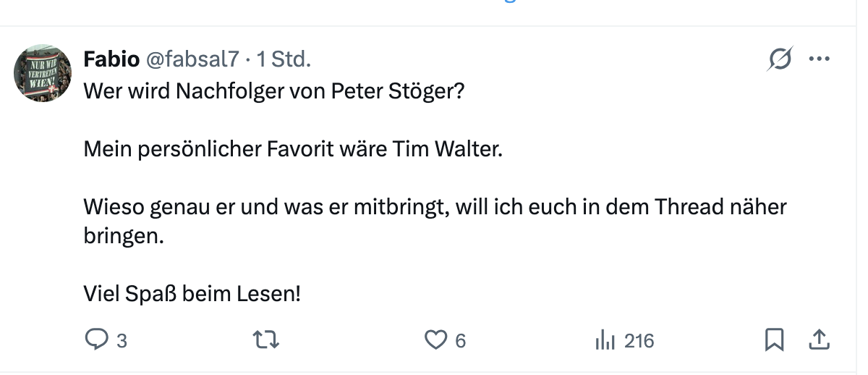Click the line starting 'Wieso genau er'
The width and height of the screenshot is (868, 375).
(434, 208)
